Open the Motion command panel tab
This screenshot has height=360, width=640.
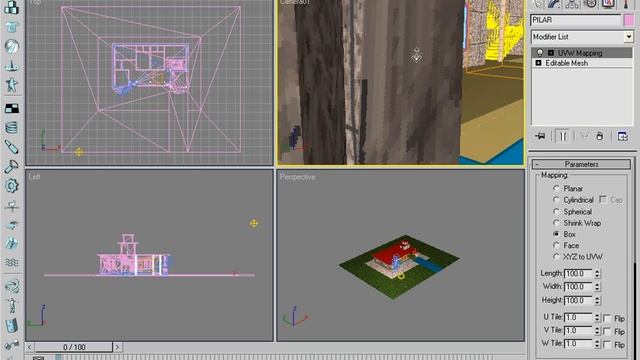point(591,4)
